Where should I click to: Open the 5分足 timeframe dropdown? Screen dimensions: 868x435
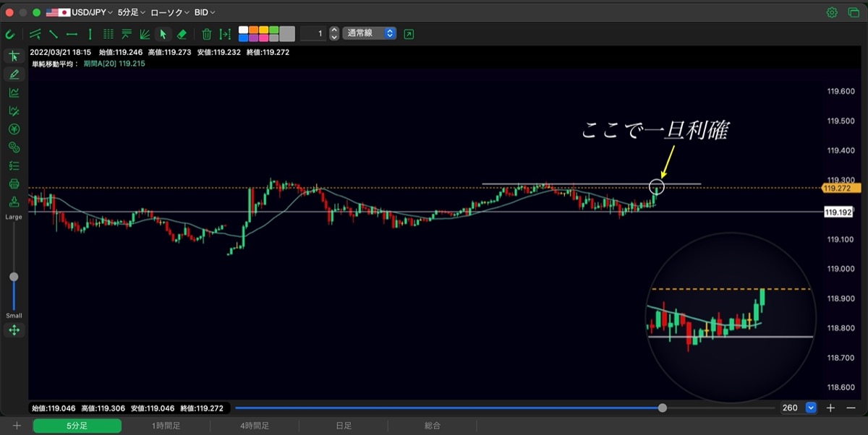pyautogui.click(x=132, y=12)
